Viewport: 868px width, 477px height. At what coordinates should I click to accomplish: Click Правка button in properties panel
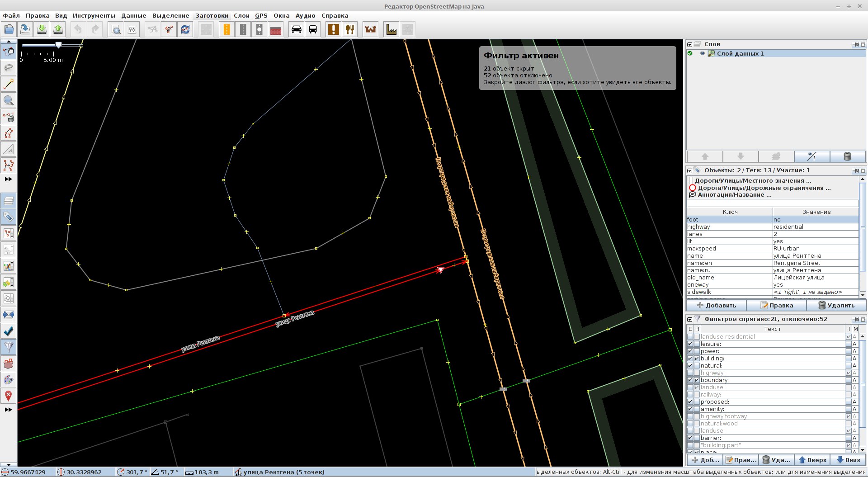click(x=776, y=305)
